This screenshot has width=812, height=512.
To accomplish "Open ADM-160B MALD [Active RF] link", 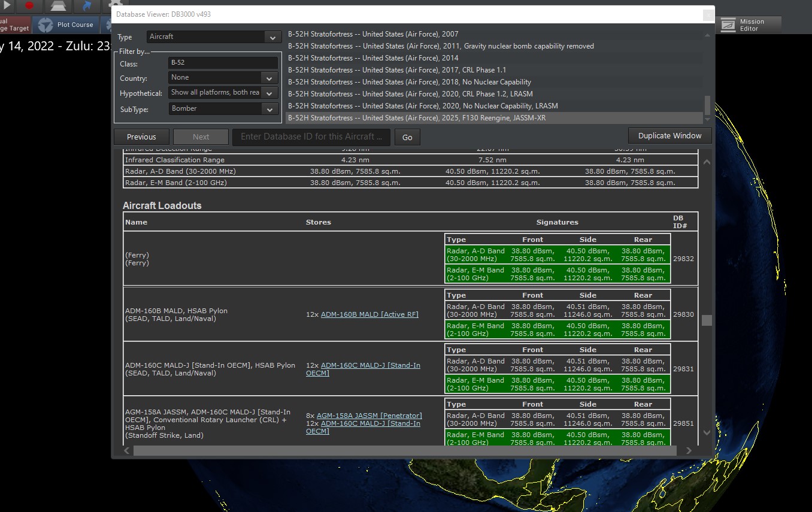I will [x=369, y=314].
